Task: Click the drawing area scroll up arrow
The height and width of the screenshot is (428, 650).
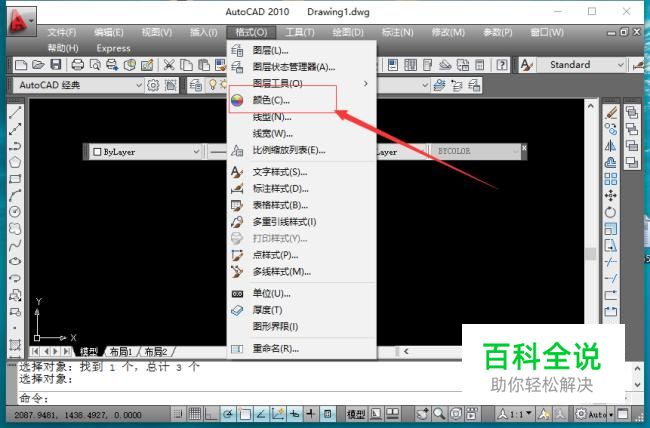Action: (x=591, y=107)
